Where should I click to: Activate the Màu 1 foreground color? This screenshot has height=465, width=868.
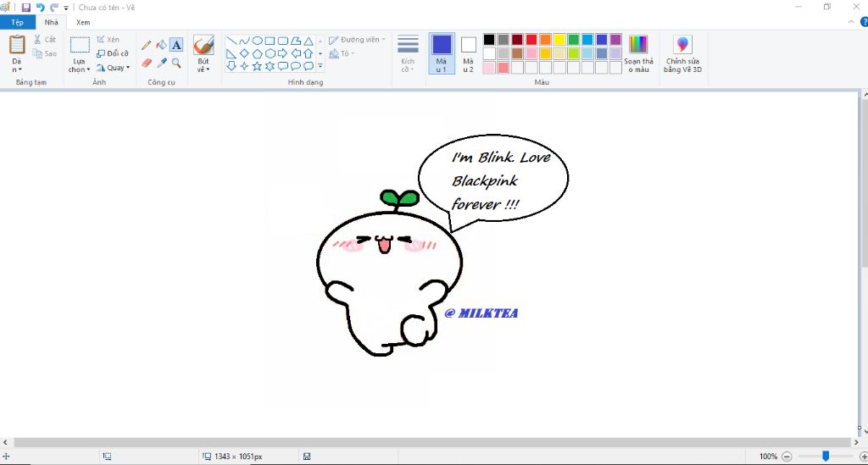pyautogui.click(x=441, y=53)
